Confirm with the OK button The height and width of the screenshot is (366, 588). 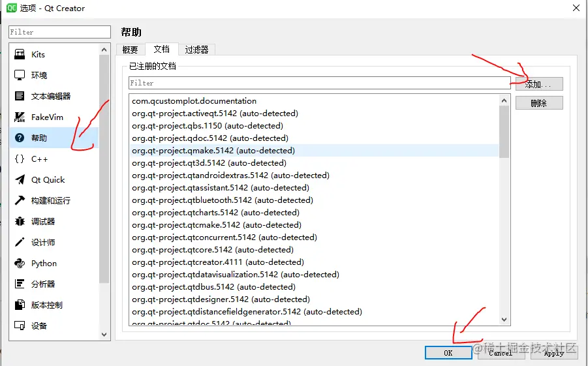(448, 353)
